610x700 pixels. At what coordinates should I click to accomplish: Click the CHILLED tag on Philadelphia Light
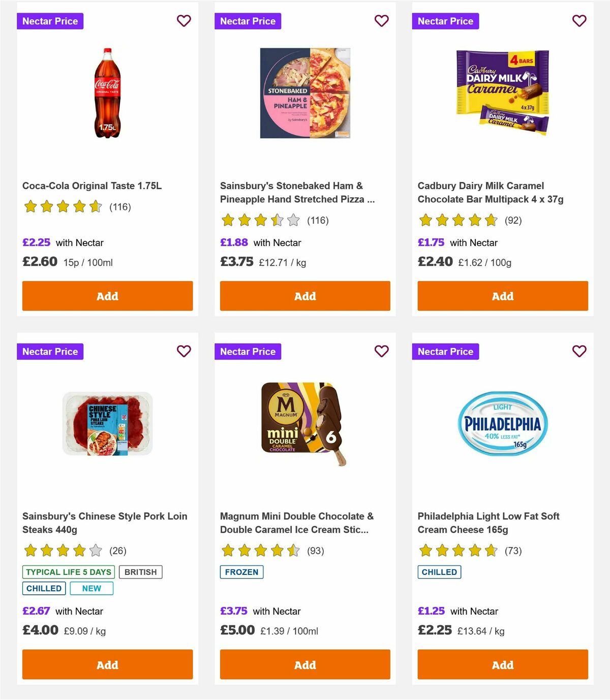pyautogui.click(x=439, y=572)
